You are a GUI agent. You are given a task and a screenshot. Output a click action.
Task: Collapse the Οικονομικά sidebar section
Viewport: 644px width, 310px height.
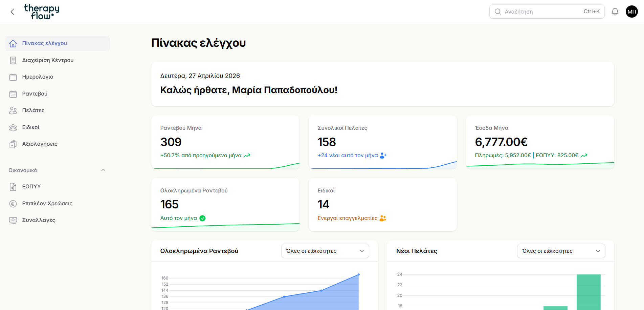coord(104,170)
